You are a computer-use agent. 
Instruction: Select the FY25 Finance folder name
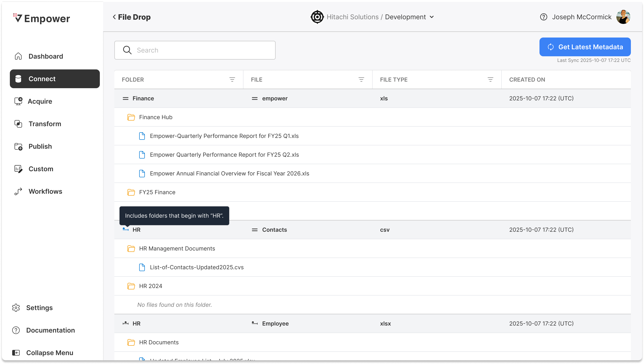tap(157, 192)
